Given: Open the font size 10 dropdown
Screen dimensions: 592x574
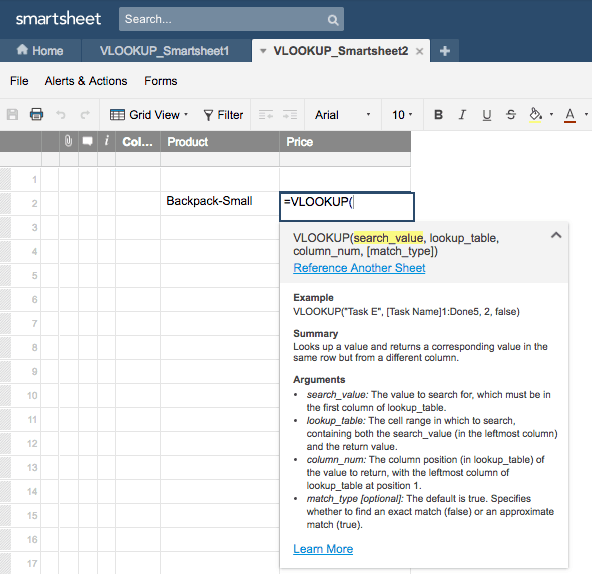Looking at the screenshot, I should point(402,115).
